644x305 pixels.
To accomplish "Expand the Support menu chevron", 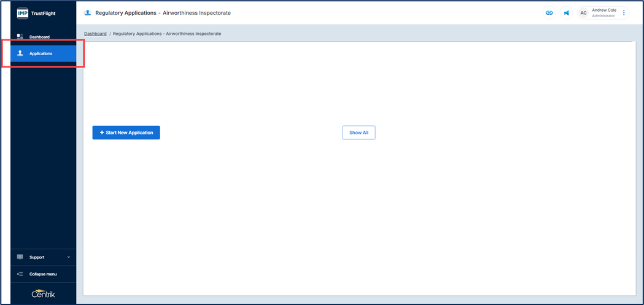I will pos(69,257).
